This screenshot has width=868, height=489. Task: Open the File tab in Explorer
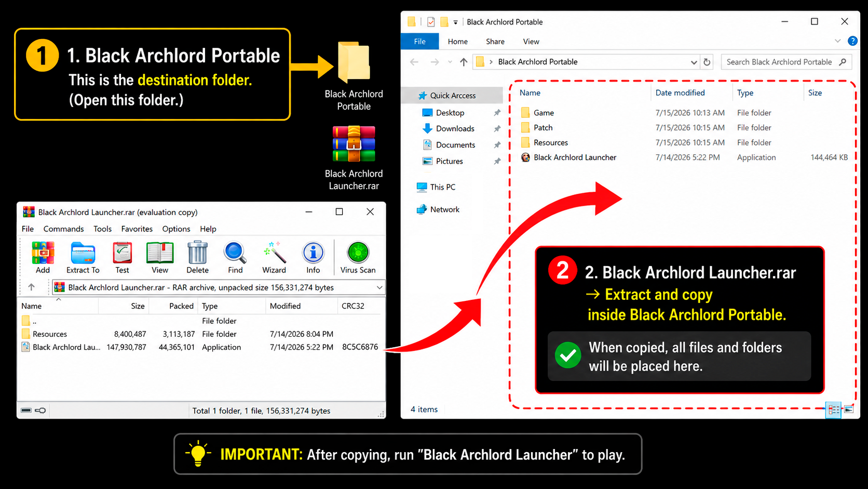(x=419, y=41)
